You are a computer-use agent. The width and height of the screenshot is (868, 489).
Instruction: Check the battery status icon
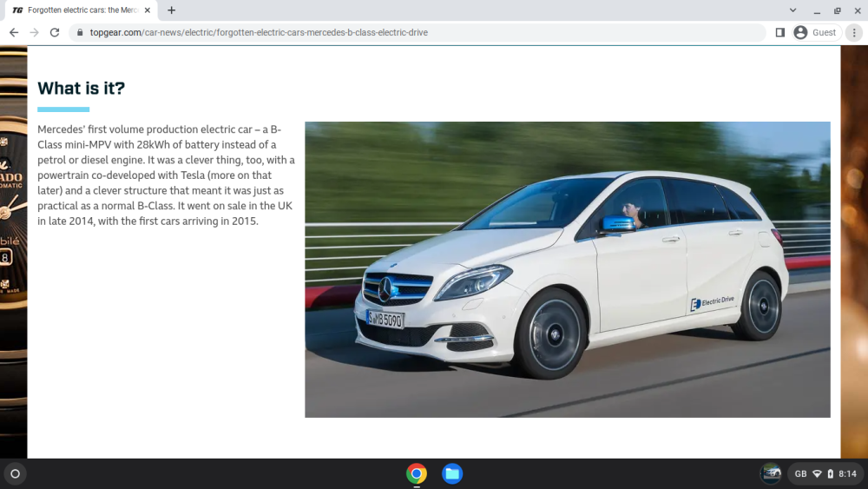(x=831, y=474)
